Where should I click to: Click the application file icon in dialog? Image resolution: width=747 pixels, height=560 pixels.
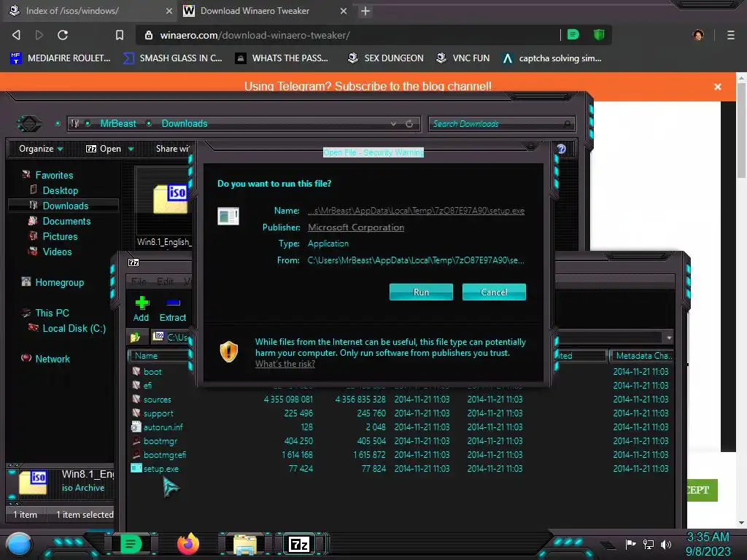228,216
